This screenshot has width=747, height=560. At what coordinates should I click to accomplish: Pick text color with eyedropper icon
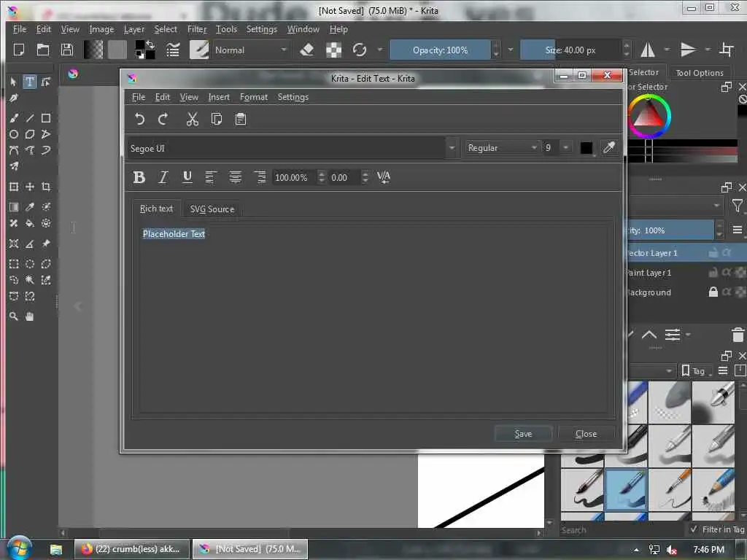pyautogui.click(x=609, y=147)
